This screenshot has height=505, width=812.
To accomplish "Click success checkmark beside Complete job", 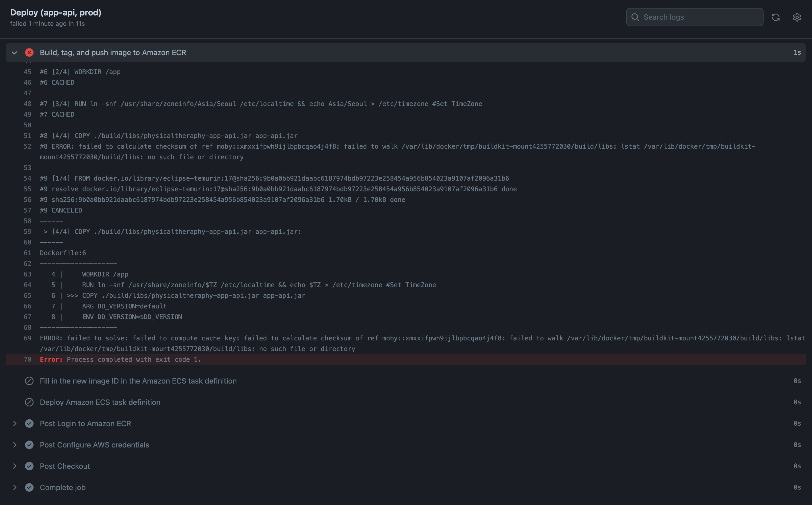I will pyautogui.click(x=29, y=488).
